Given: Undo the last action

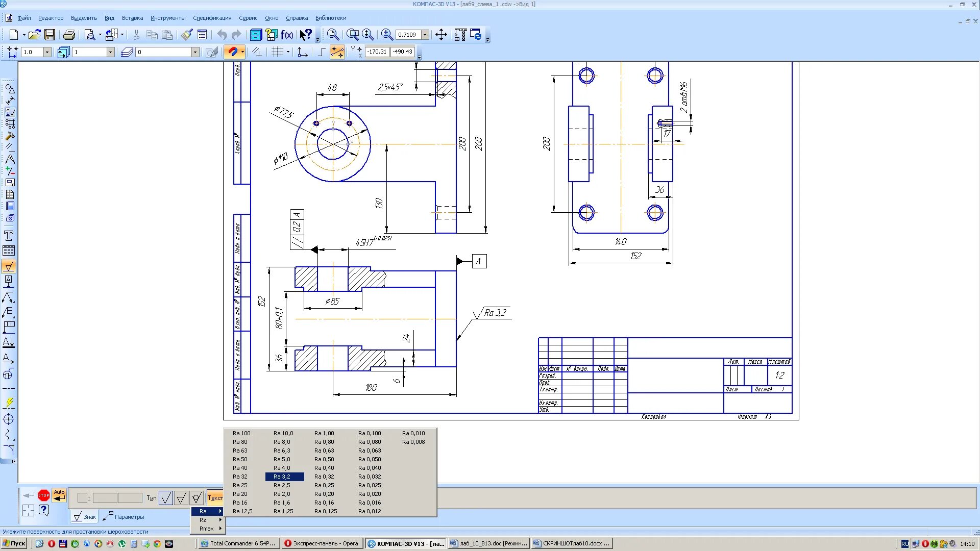Looking at the screenshot, I should click(222, 35).
